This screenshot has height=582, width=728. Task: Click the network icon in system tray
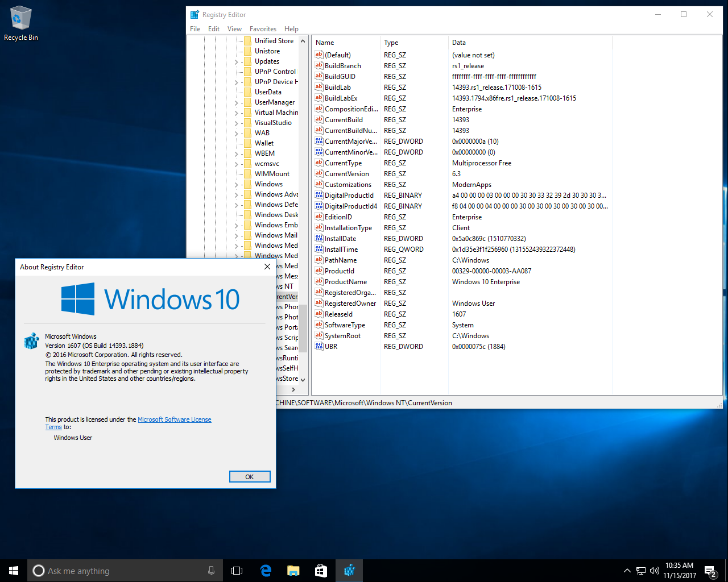(641, 571)
